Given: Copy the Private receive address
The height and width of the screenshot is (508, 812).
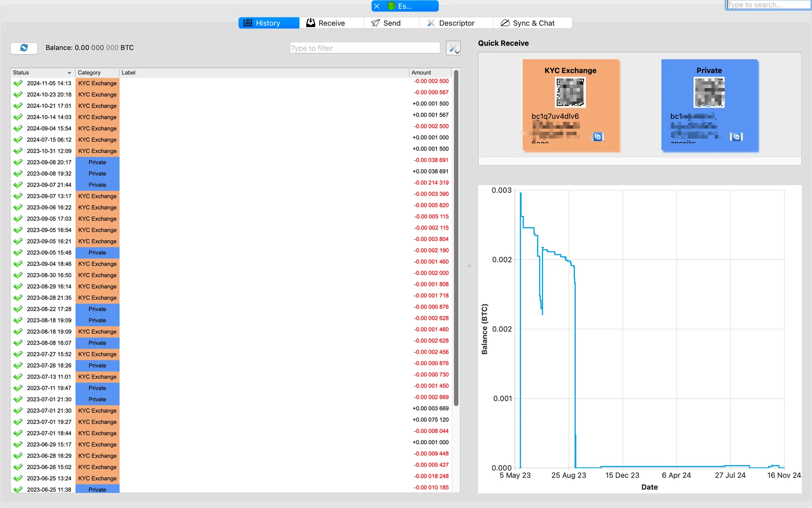Looking at the screenshot, I should [x=736, y=137].
